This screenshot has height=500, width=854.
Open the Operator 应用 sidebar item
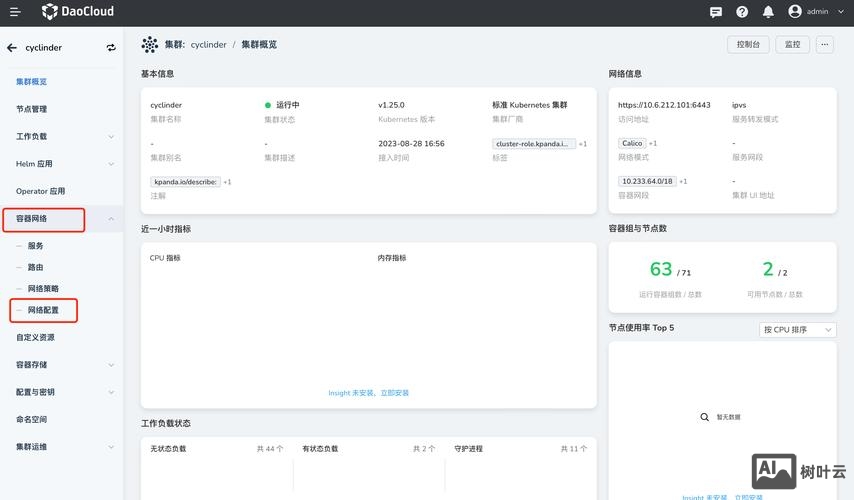point(40,191)
